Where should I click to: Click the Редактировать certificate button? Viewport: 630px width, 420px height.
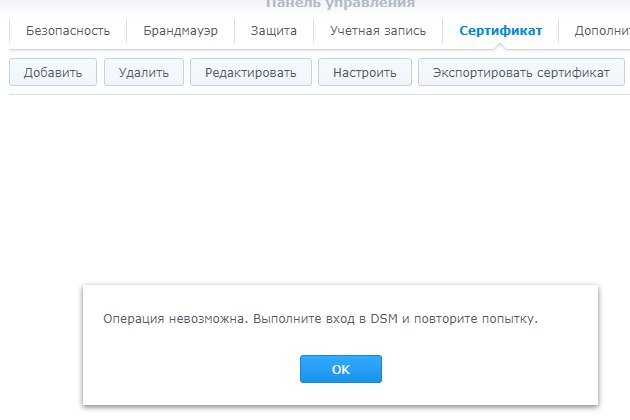click(x=251, y=72)
